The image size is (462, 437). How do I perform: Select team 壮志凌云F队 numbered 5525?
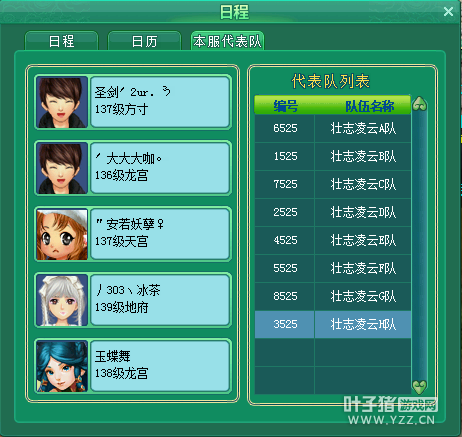click(x=333, y=268)
